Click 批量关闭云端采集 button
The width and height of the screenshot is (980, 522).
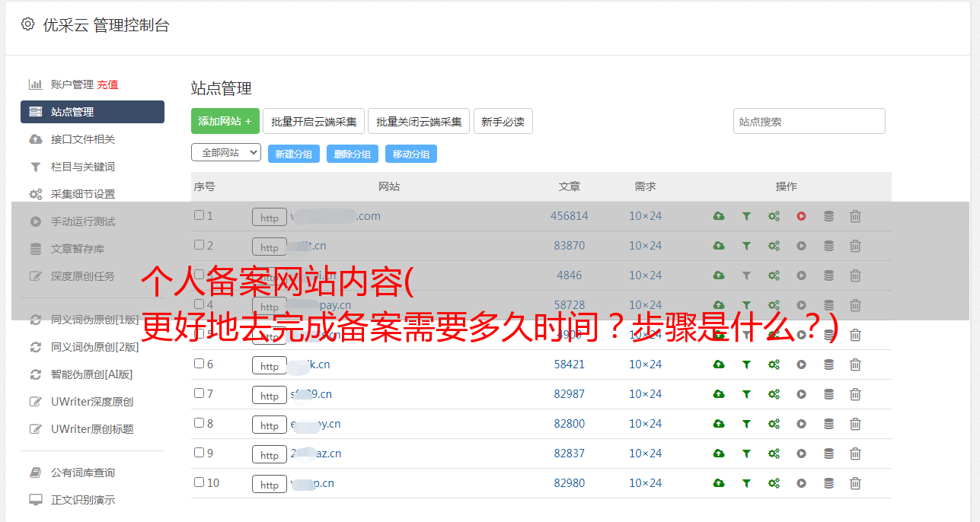[419, 121]
